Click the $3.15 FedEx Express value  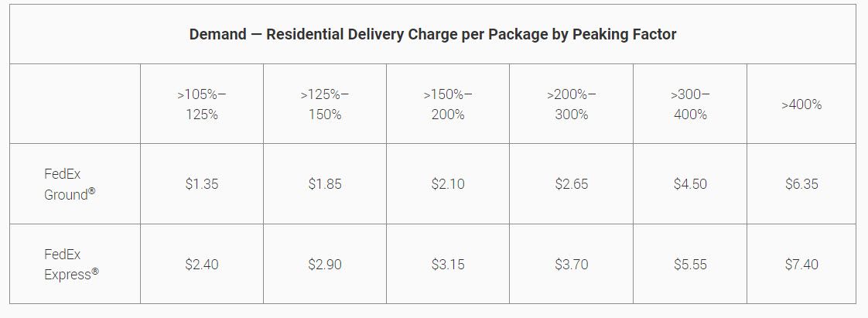click(x=448, y=265)
